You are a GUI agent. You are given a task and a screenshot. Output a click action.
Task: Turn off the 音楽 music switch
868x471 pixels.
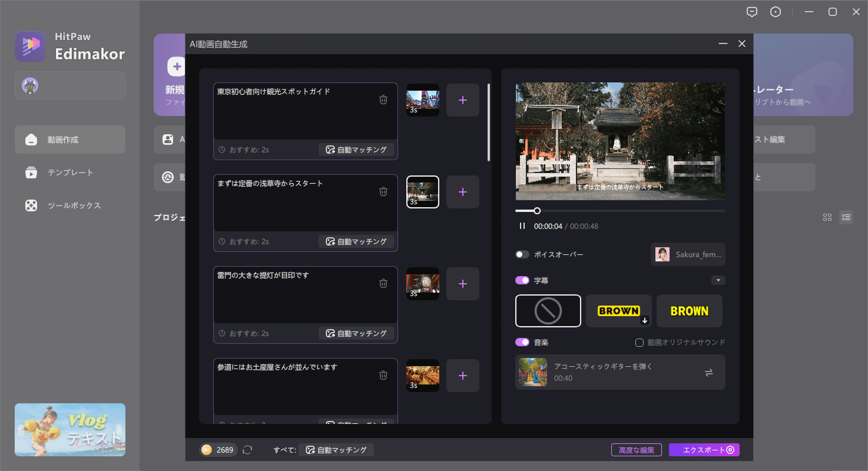(x=522, y=342)
